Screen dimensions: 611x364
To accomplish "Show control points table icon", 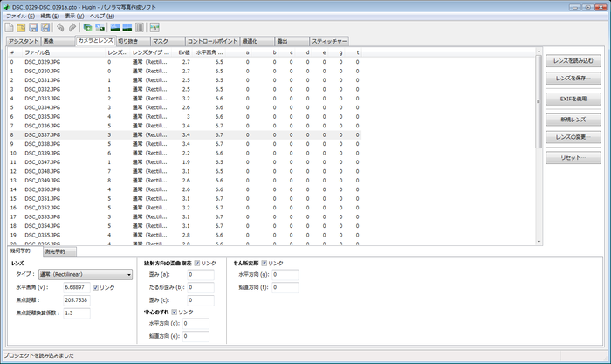I will [140, 27].
